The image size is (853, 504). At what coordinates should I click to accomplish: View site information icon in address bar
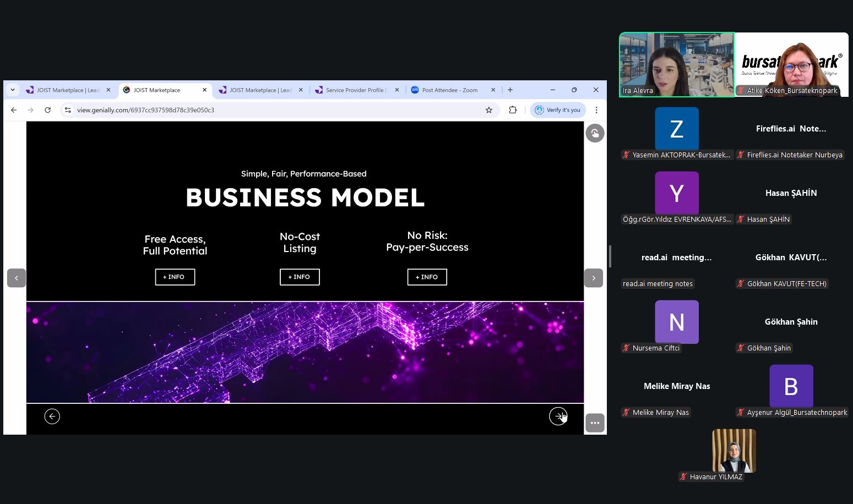(68, 110)
